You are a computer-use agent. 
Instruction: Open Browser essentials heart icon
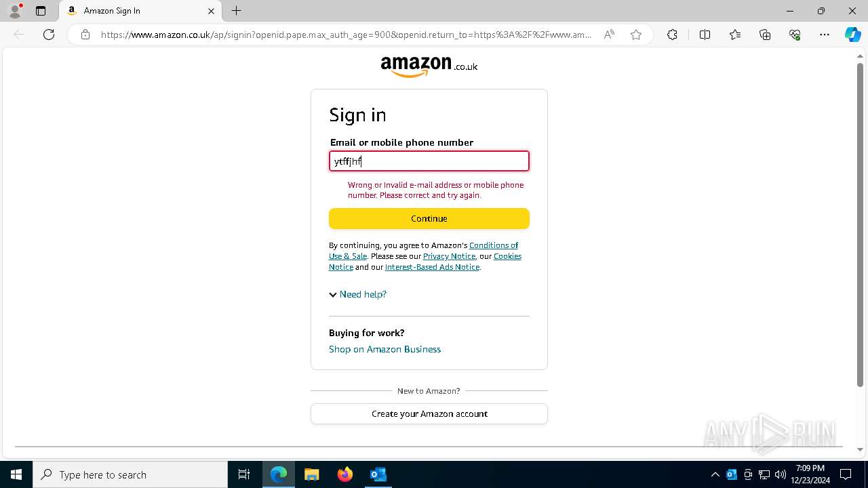click(795, 35)
